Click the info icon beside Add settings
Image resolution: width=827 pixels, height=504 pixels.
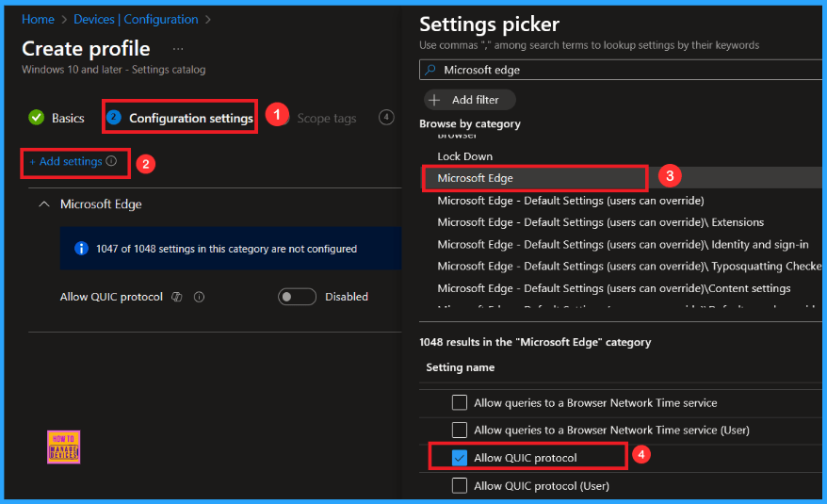(x=111, y=161)
